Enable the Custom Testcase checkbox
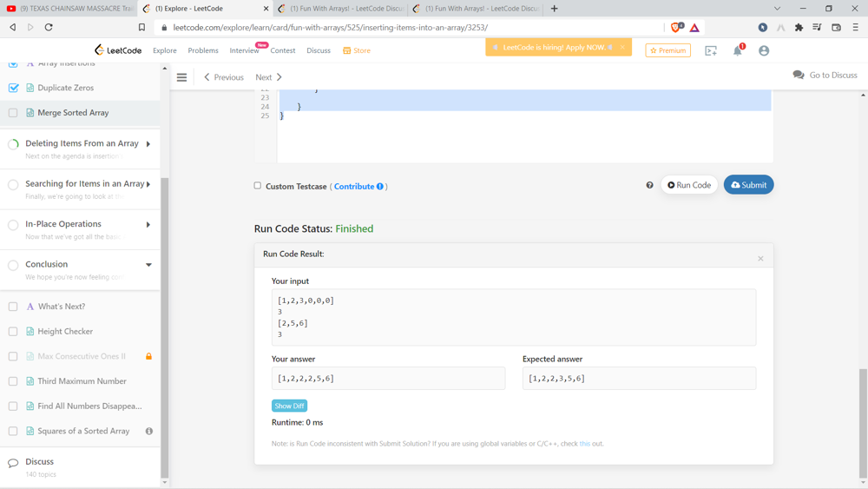This screenshot has width=868, height=489. tap(258, 186)
